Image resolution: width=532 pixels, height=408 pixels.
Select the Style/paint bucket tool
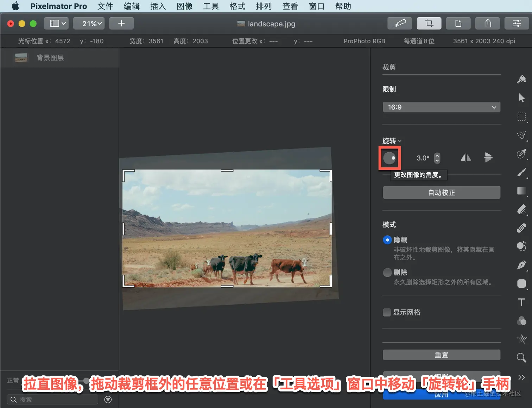(521, 79)
